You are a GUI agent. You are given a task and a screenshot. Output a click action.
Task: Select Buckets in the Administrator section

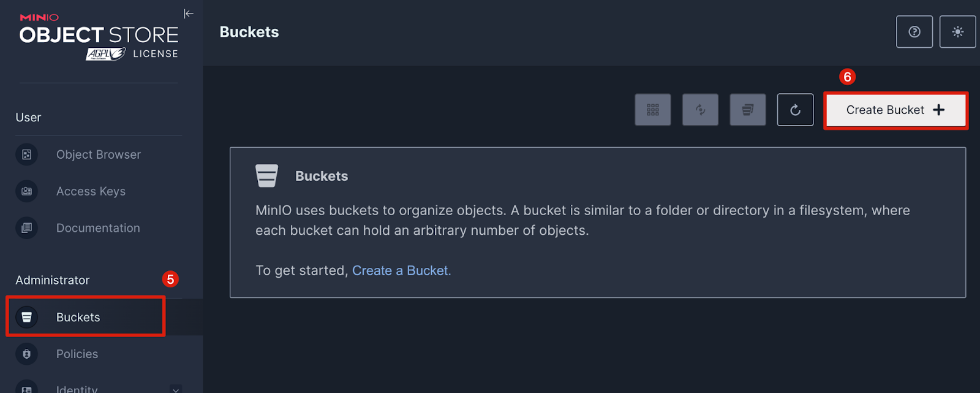tap(78, 317)
